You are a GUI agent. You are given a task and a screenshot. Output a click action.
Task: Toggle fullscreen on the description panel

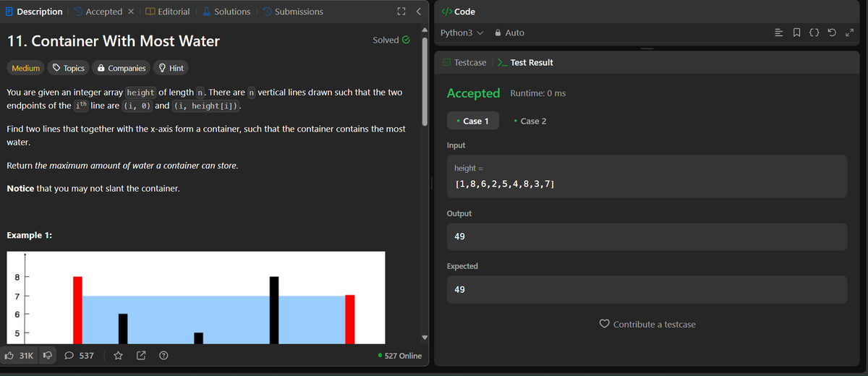click(401, 12)
